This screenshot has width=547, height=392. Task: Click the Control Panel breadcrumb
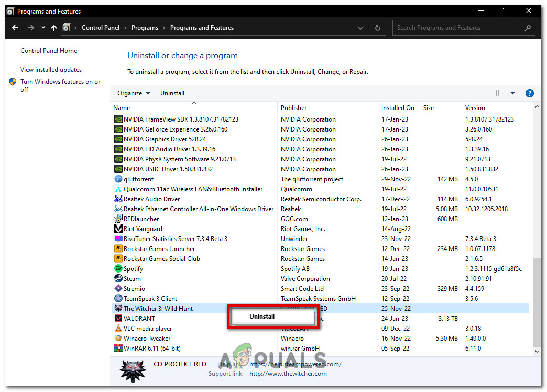[101, 28]
